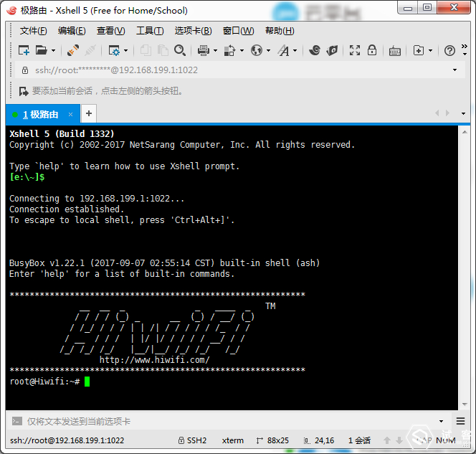
Task: Expand compose bar target dropdown
Action: [441, 421]
